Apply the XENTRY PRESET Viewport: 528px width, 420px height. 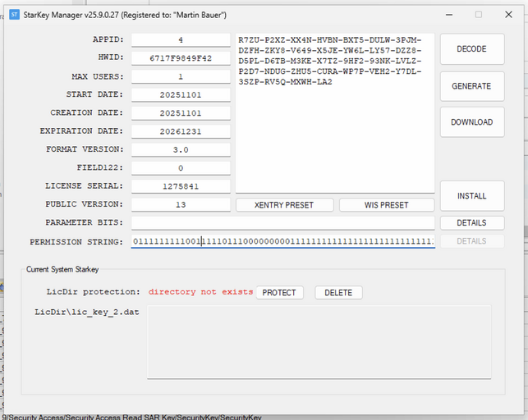point(285,205)
